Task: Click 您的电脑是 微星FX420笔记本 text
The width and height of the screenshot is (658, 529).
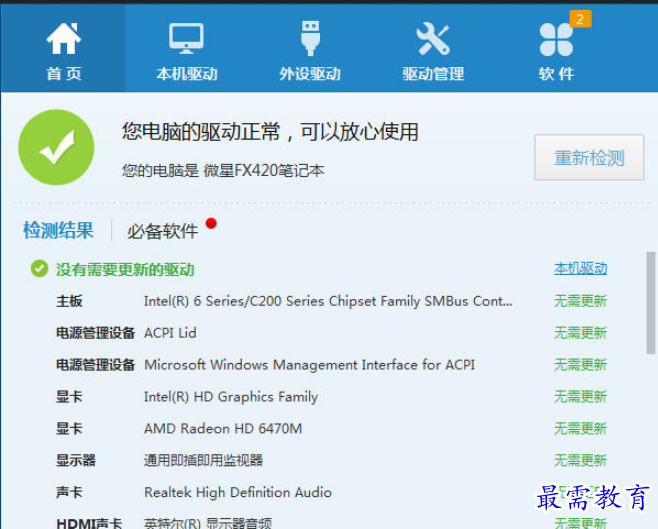Action: click(223, 171)
